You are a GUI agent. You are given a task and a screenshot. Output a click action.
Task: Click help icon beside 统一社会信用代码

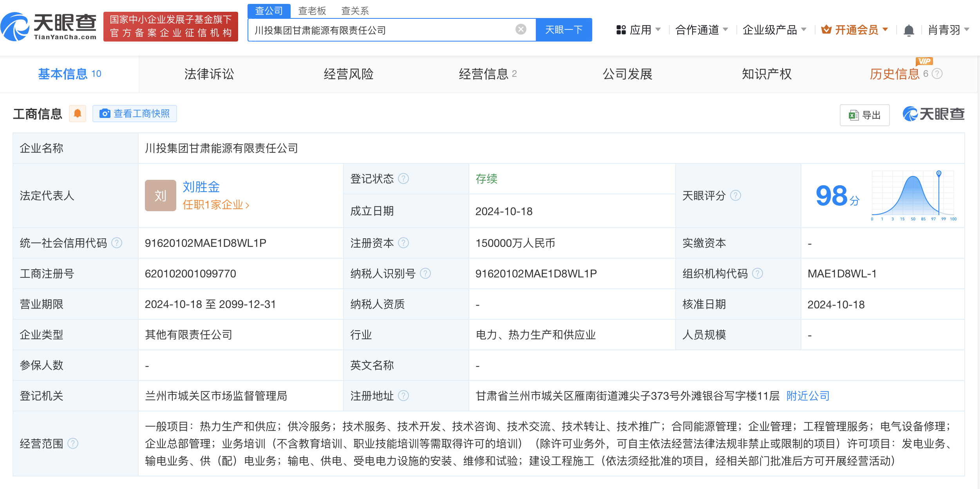(117, 243)
